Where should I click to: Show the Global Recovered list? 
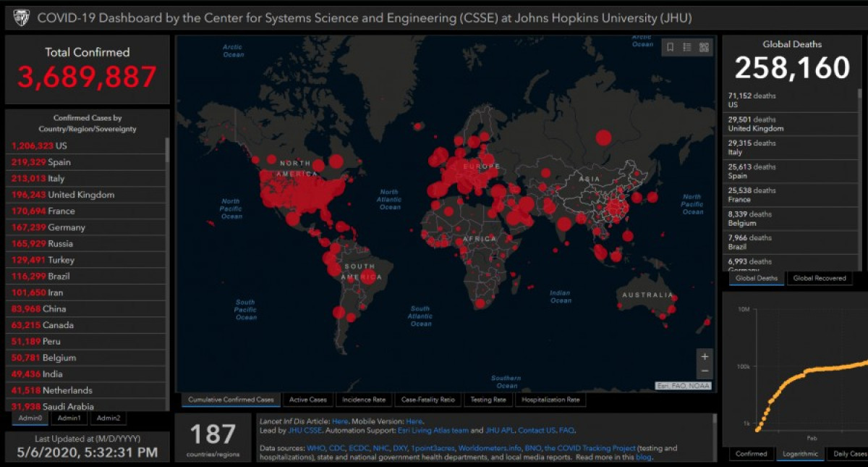pyautogui.click(x=819, y=278)
